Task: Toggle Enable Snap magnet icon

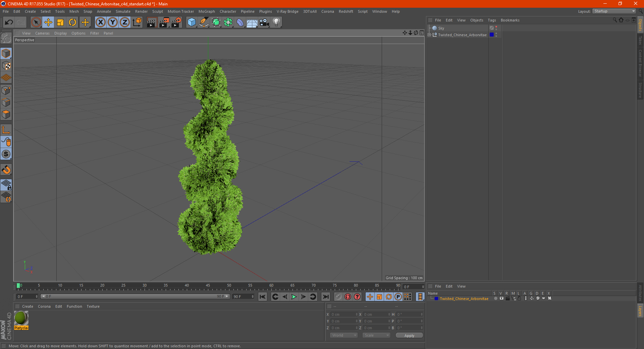Action: 6,170
